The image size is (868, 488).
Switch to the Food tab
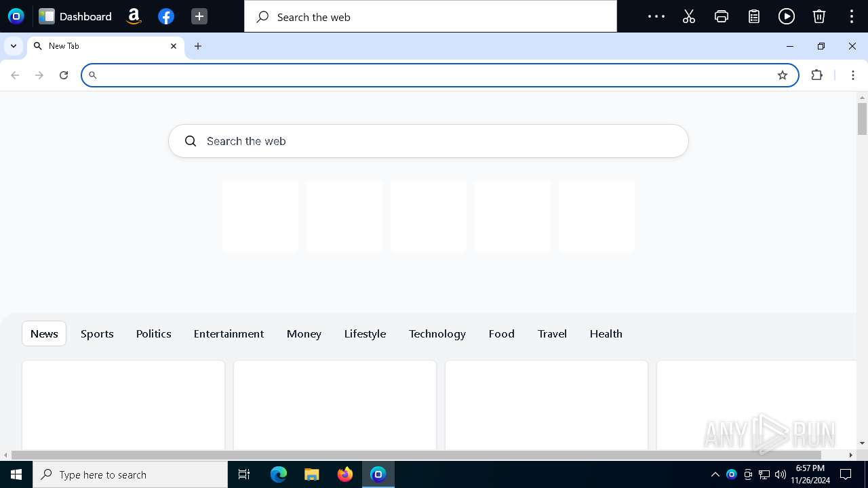pyautogui.click(x=502, y=333)
